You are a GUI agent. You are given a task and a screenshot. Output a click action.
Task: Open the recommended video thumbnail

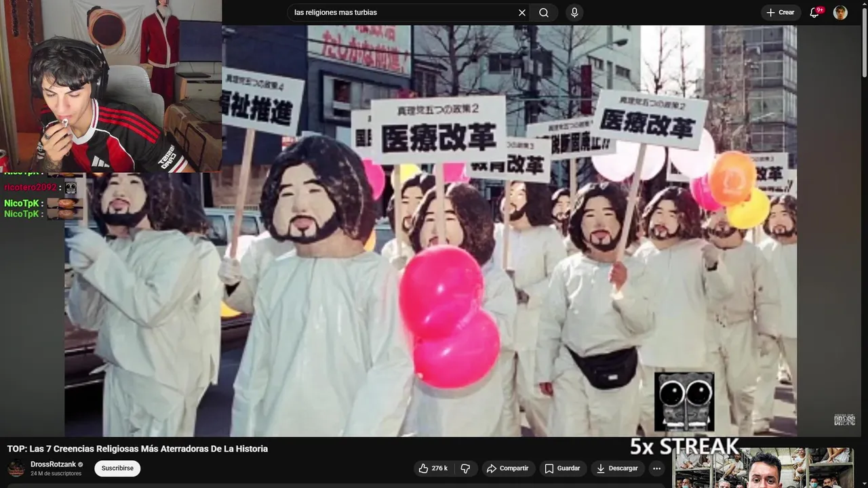(x=763, y=468)
